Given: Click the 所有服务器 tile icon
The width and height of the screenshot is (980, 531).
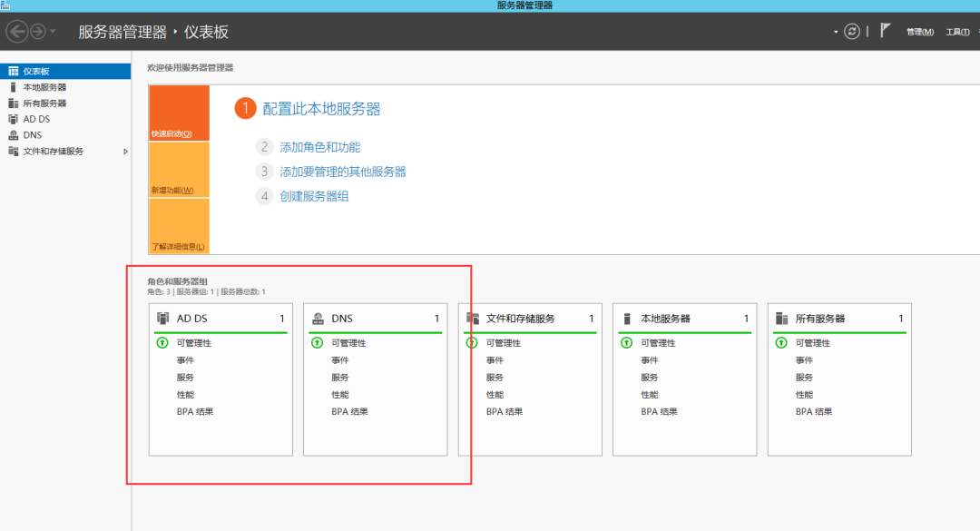Looking at the screenshot, I should pyautogui.click(x=781, y=319).
